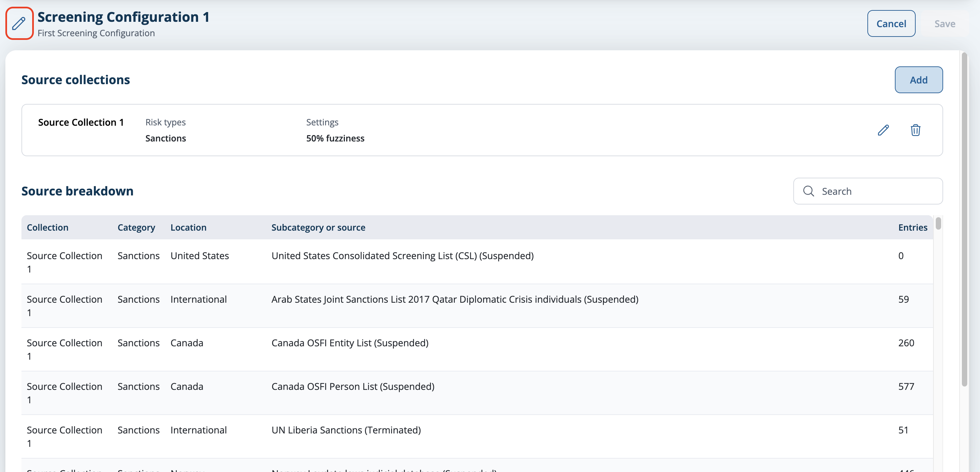This screenshot has height=472, width=980.
Task: Click the 'Settings' label in the card
Action: point(322,122)
